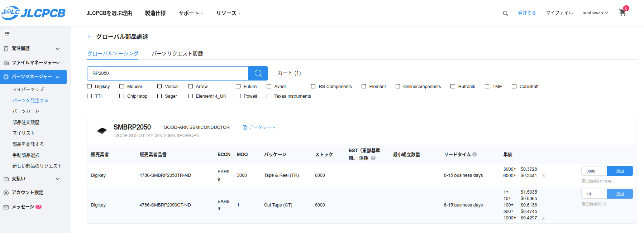Open the shopping cart icon
The height and width of the screenshot is (233, 644).
point(622,13)
